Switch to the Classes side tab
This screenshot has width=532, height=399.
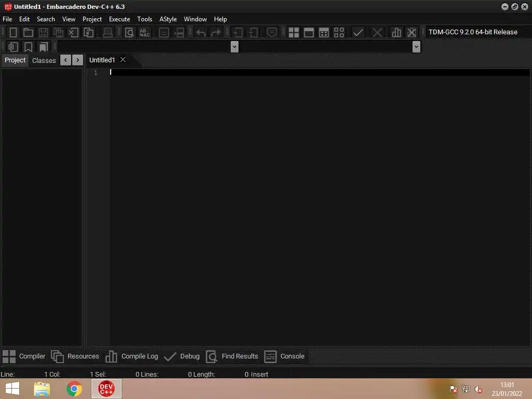[x=44, y=60]
